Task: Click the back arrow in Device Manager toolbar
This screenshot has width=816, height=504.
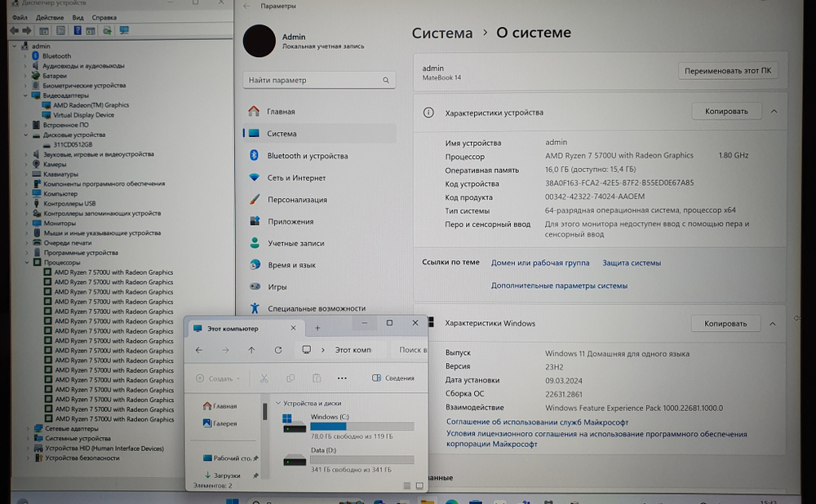Action: (x=15, y=30)
